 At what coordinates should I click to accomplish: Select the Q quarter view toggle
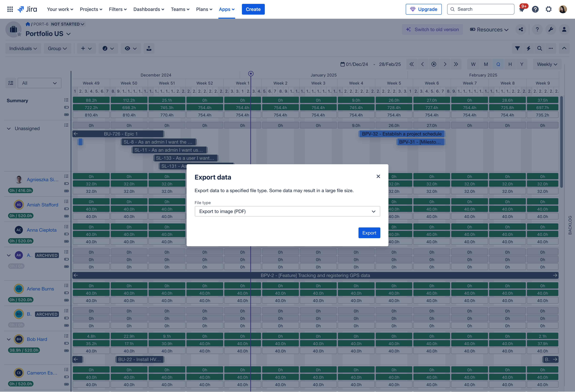[498, 64]
